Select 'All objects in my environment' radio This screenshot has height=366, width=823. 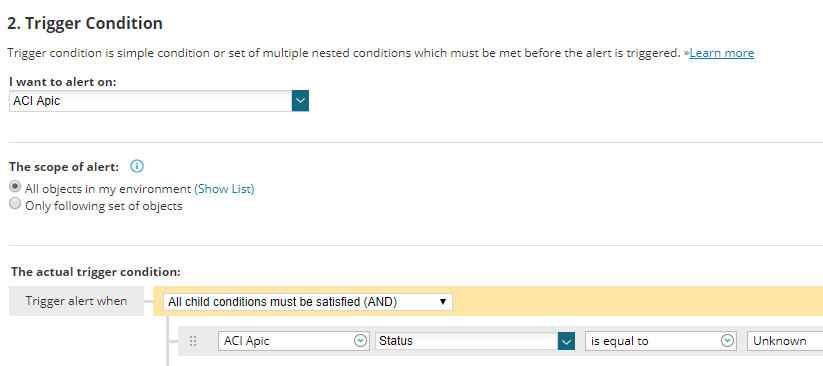click(16, 187)
